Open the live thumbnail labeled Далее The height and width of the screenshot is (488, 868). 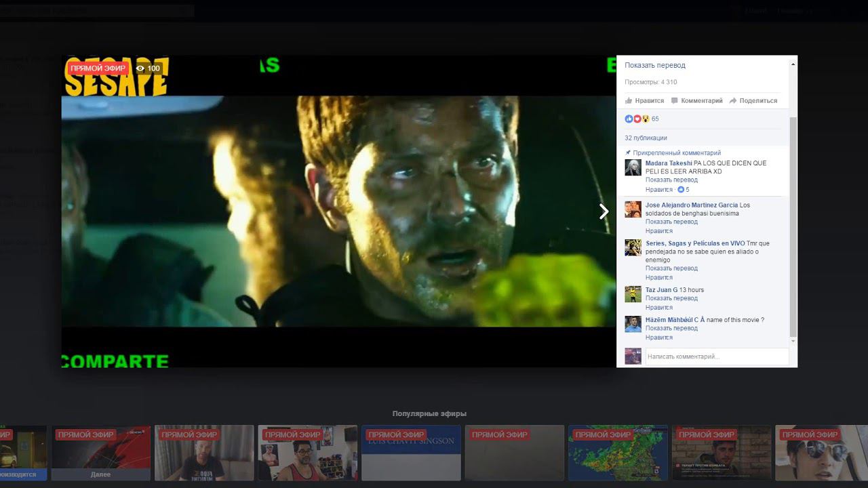pos(101,453)
